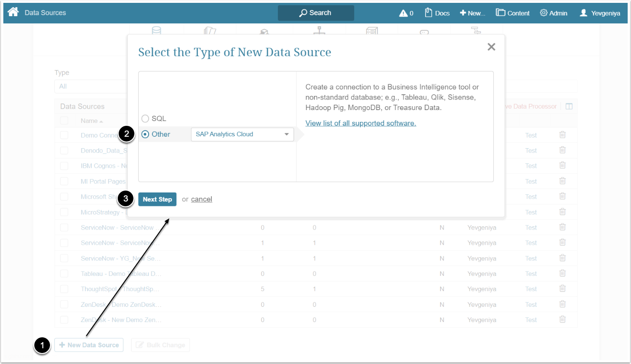Viewport: 631px width, 364px height.
Task: Open list of all supported software
Action: point(361,123)
